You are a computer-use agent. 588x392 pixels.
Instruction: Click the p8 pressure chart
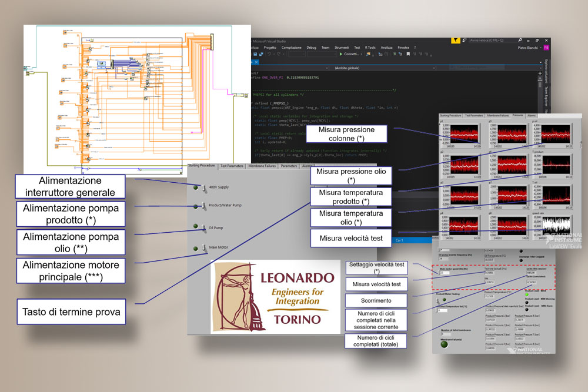click(512, 226)
